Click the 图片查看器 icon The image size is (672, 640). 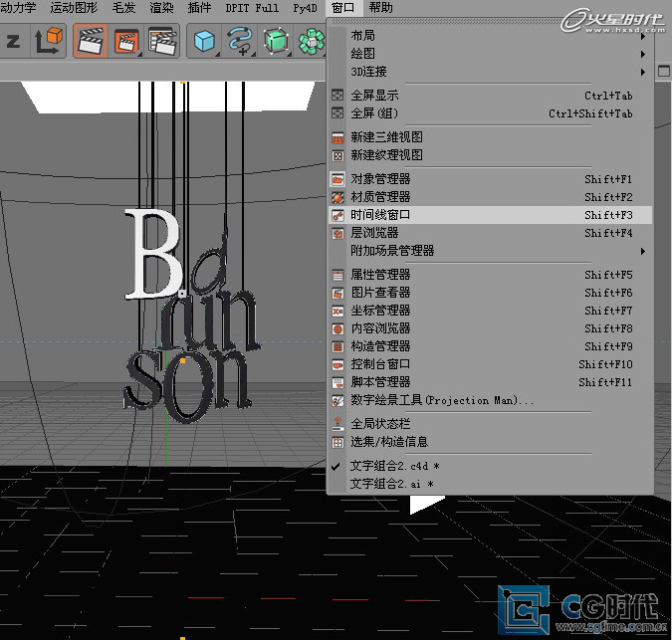tap(337, 293)
